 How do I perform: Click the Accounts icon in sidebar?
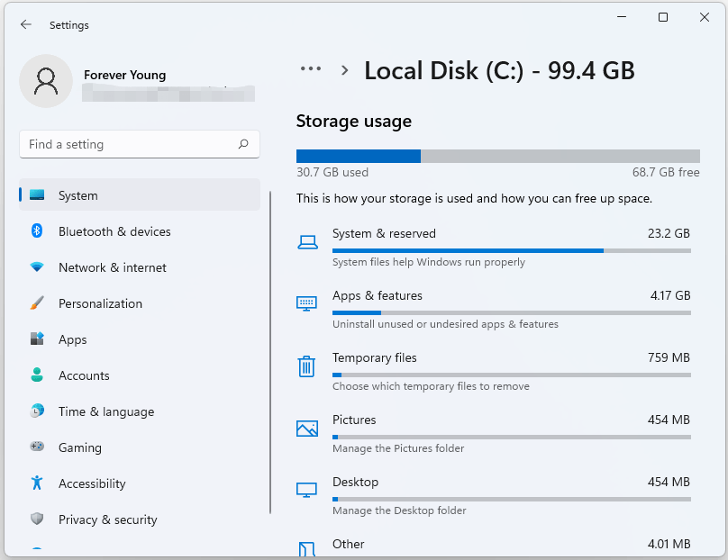36,375
